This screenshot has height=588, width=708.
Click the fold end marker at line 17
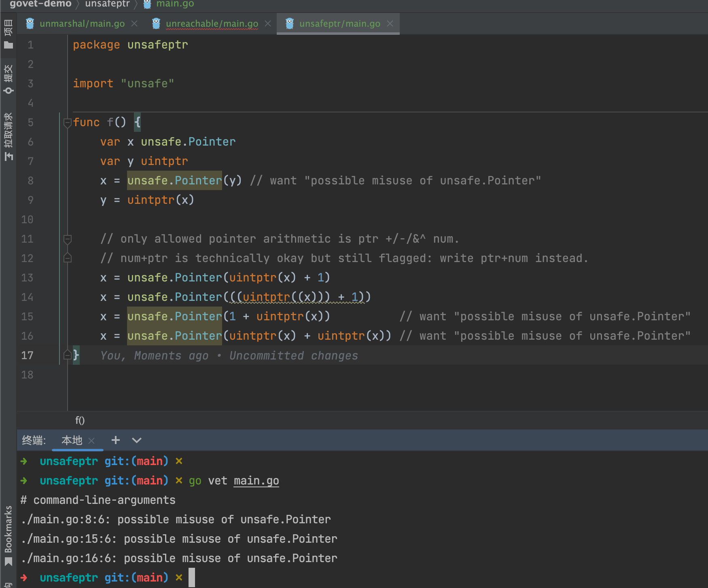(68, 355)
